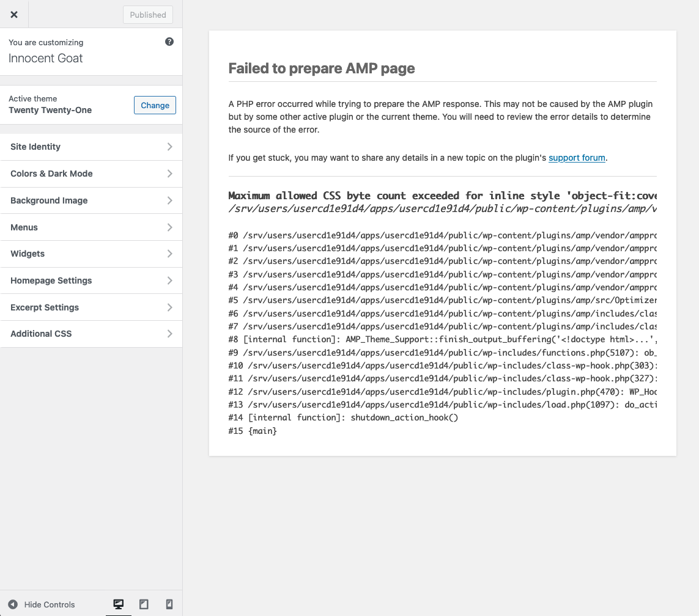Switch to desktop preview mode
The height and width of the screenshot is (616, 699).
pos(118,604)
